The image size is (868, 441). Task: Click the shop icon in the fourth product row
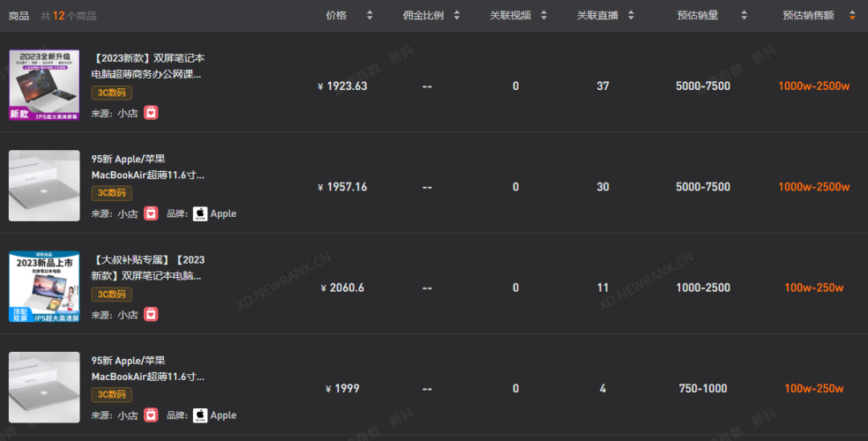click(x=151, y=415)
